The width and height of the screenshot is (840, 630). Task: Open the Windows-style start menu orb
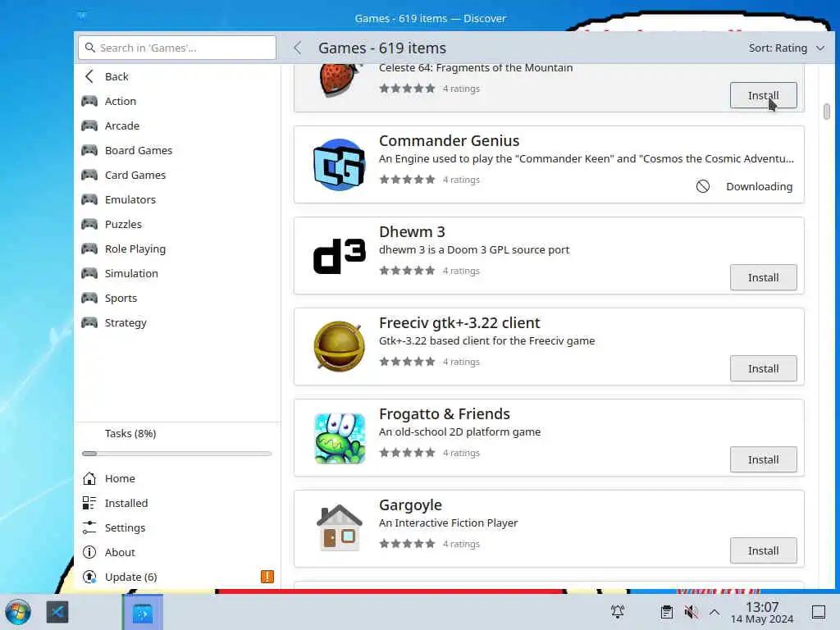18,612
